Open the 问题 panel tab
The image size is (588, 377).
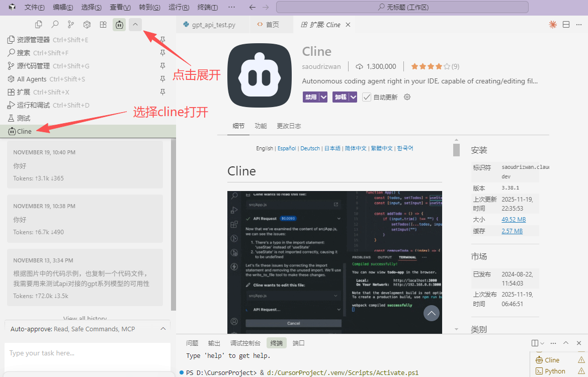click(x=192, y=343)
